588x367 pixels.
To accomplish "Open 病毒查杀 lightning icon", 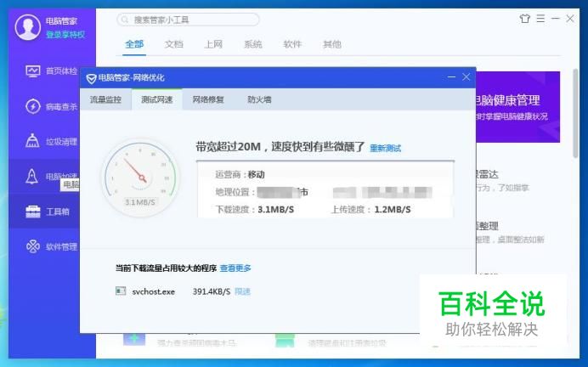I will point(33,106).
